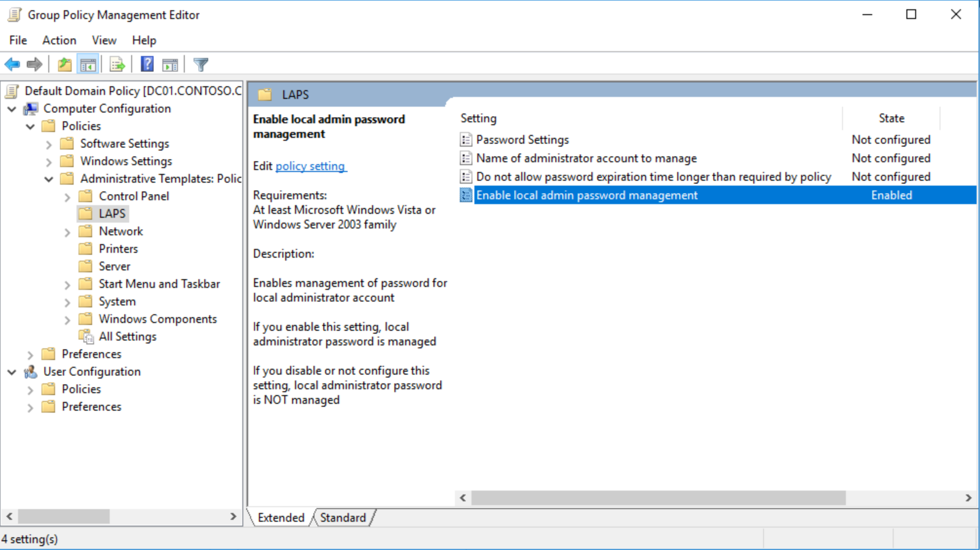Select the Extended tab at bottom

pyautogui.click(x=281, y=518)
